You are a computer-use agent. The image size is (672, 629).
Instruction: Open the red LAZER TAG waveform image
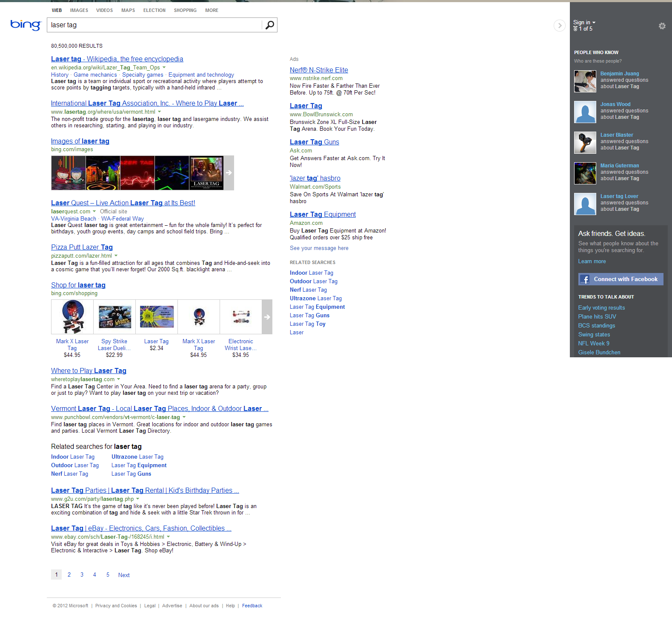click(x=137, y=173)
